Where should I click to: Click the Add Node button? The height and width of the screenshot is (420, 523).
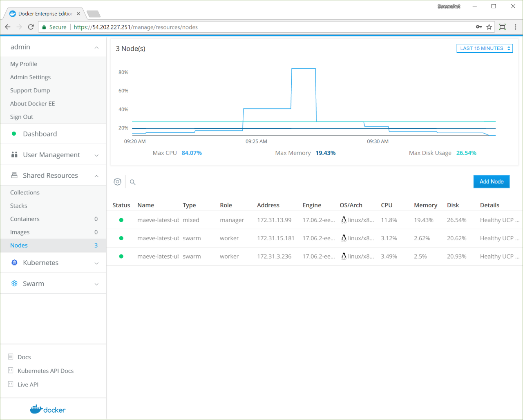pyautogui.click(x=491, y=181)
